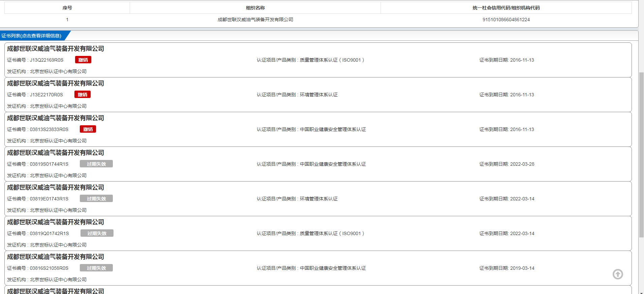This screenshot has height=294, width=644.
Task: Click 环境管理体系认证 in 03819E01743R1S card
Action: 319,199
